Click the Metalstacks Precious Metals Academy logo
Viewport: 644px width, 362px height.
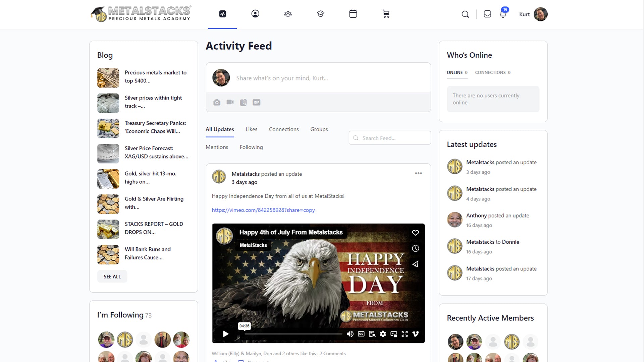[x=141, y=14]
